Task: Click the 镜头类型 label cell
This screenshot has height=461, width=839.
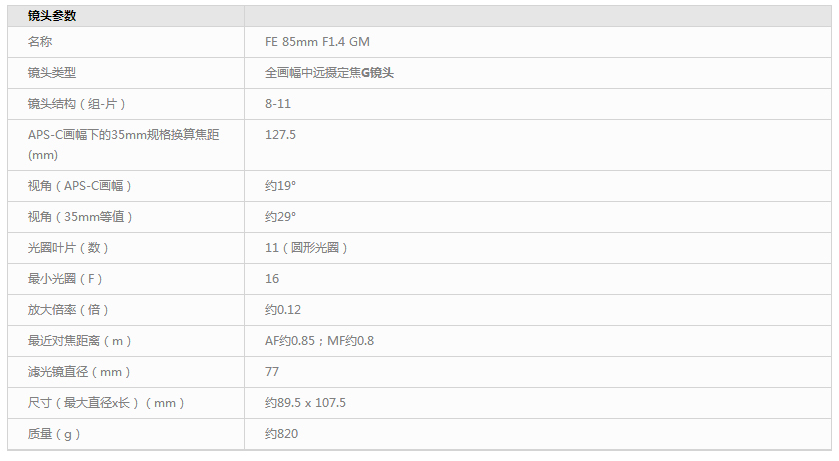Action: point(52,73)
